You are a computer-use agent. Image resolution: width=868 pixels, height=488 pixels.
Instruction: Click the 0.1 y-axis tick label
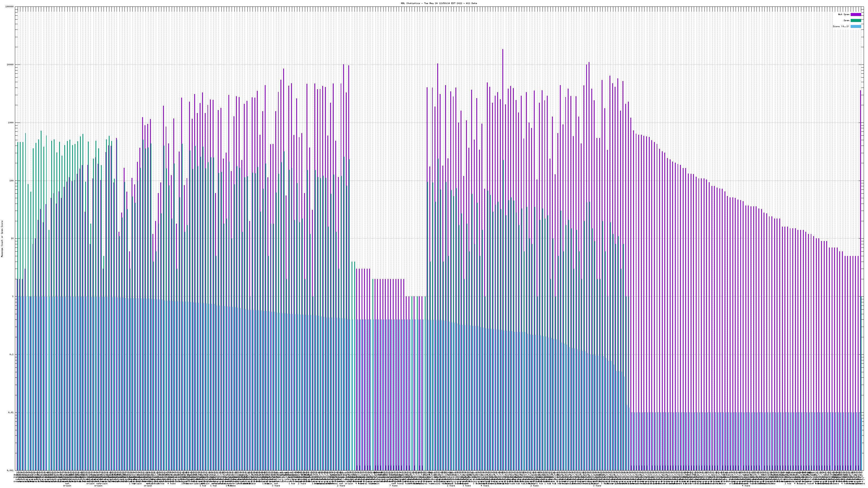click(x=12, y=354)
